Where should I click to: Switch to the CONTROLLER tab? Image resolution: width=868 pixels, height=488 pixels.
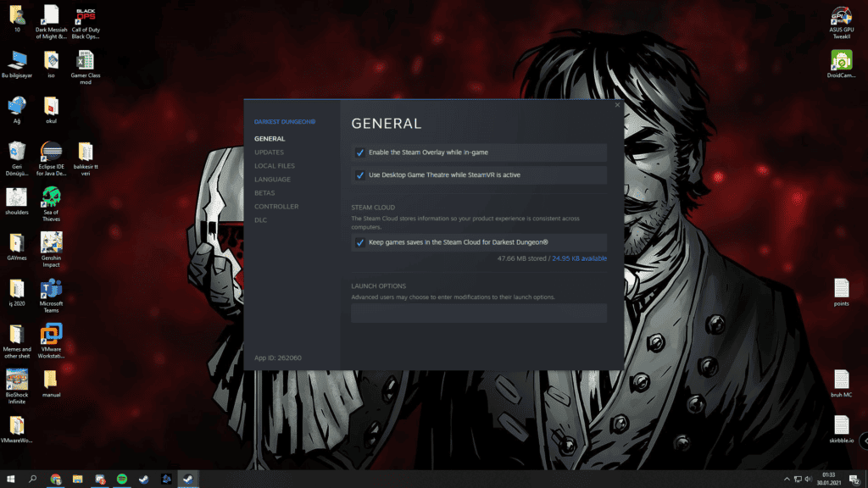[x=276, y=207]
